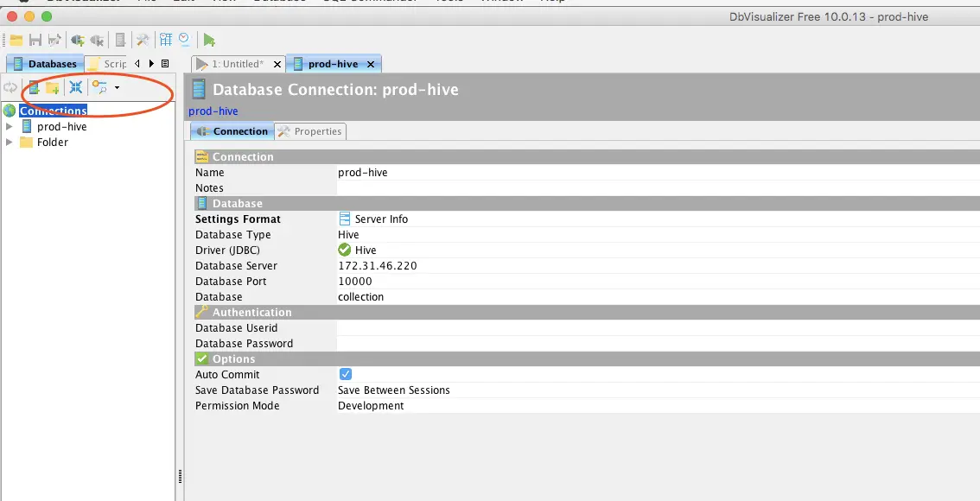Open the Properties sub-tab

(x=310, y=131)
